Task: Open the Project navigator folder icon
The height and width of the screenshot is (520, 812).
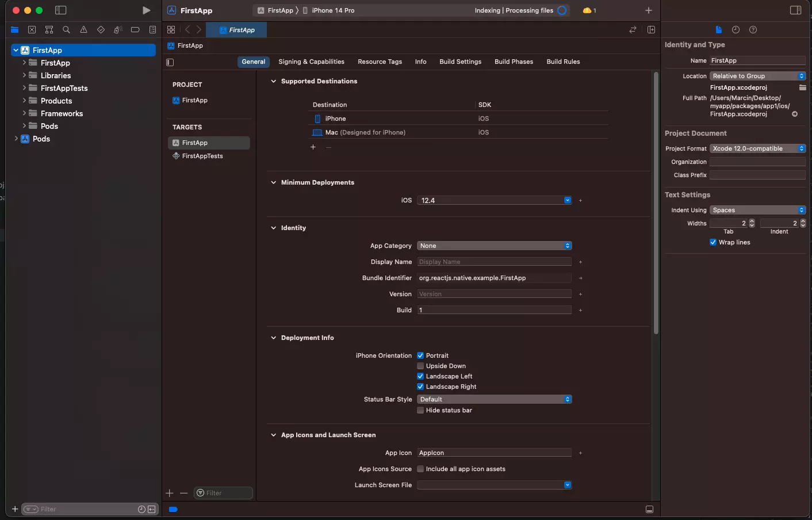Action: coord(15,30)
